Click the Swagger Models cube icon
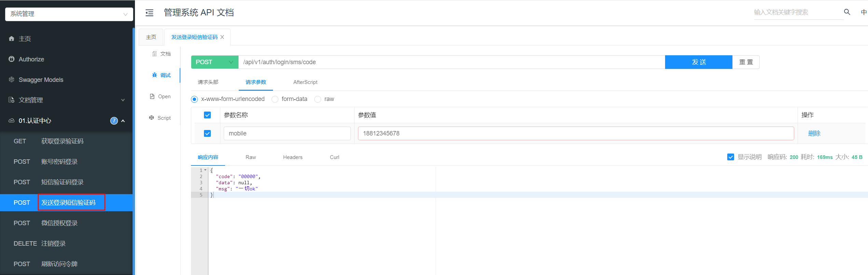 pyautogui.click(x=12, y=79)
